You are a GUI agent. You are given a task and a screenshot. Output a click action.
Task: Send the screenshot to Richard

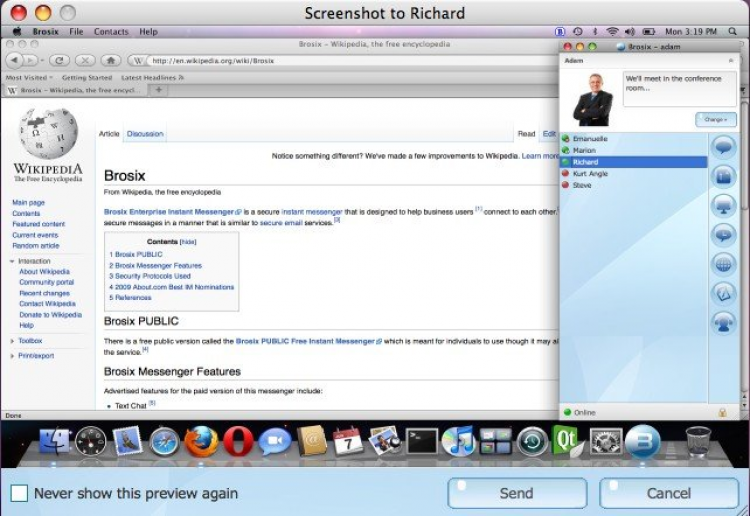coord(517,493)
